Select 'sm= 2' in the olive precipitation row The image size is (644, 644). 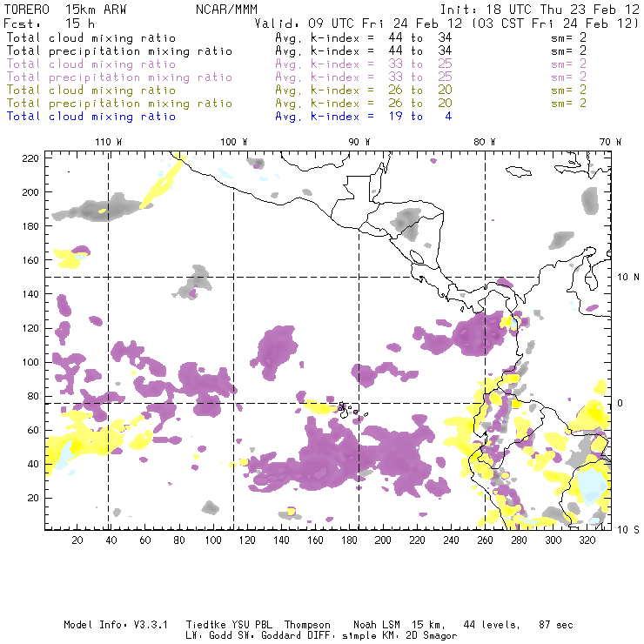point(569,104)
